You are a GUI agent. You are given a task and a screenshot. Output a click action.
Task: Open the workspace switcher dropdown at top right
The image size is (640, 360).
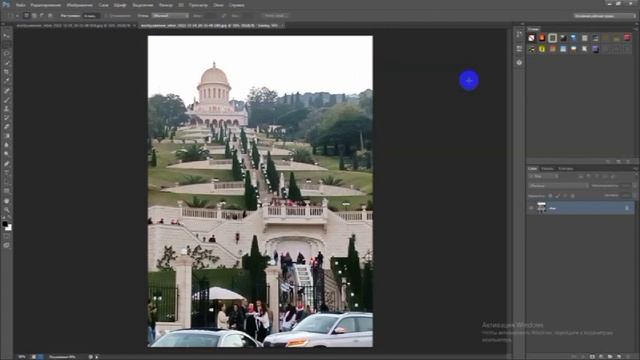click(604, 16)
